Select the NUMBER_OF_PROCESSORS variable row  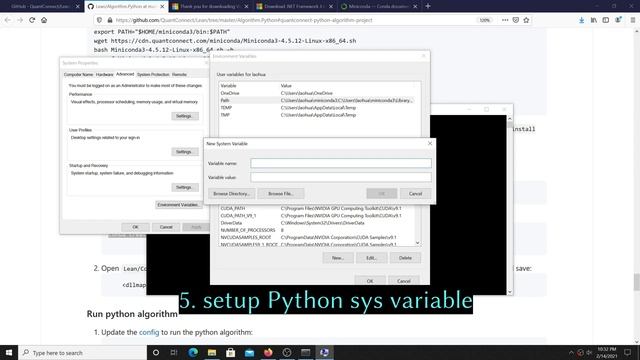[x=317, y=230]
